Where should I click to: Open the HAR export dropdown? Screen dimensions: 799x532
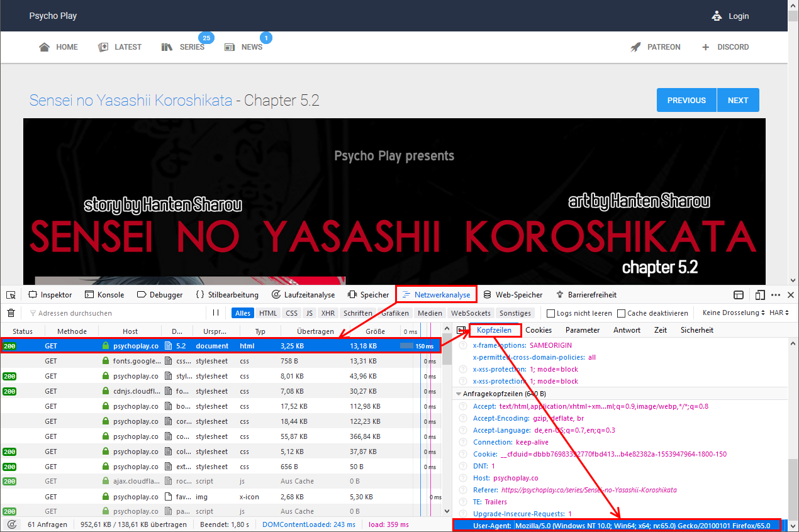(x=780, y=313)
